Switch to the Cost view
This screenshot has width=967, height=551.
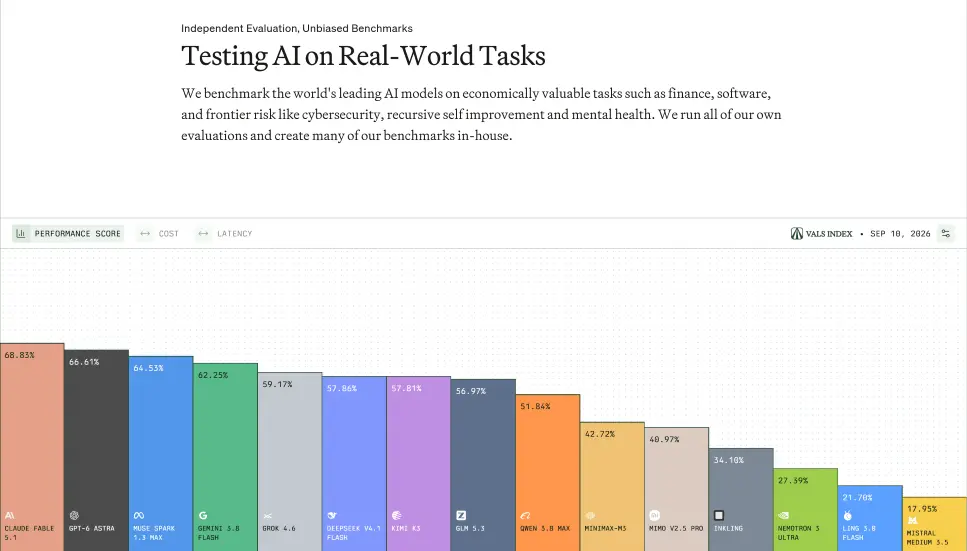(159, 233)
